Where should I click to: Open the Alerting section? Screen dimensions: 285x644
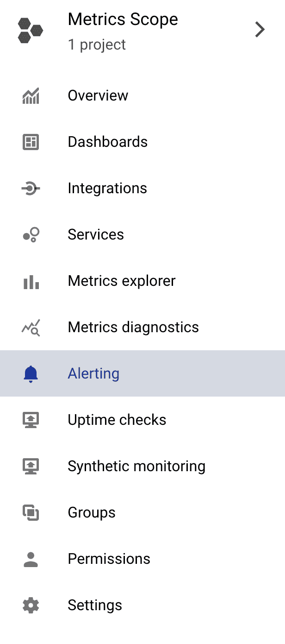point(93,373)
